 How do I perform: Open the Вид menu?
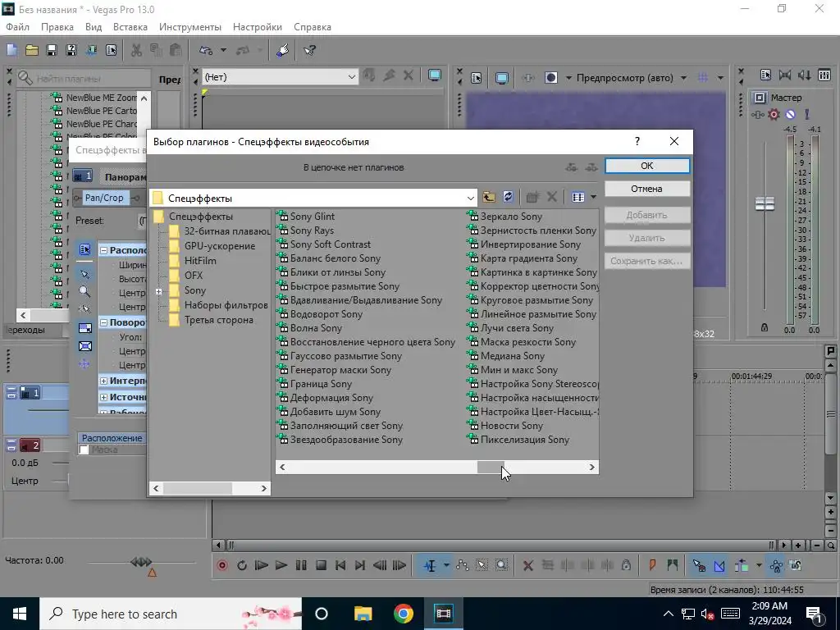94,27
